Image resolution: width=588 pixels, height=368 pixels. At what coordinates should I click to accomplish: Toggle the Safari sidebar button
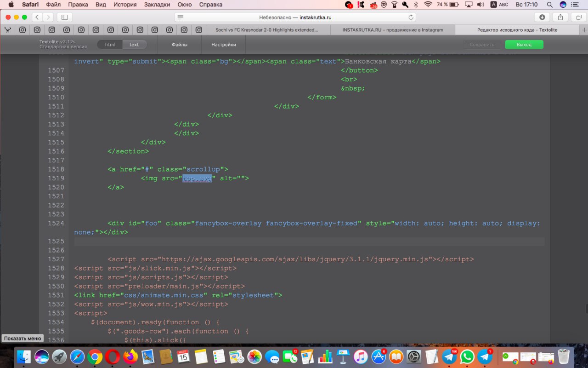pos(64,17)
